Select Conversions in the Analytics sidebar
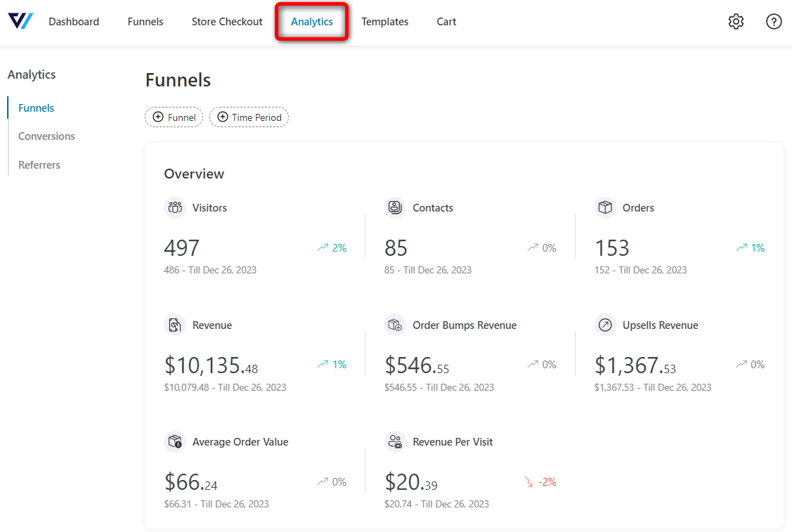This screenshot has height=532, width=792. point(46,136)
